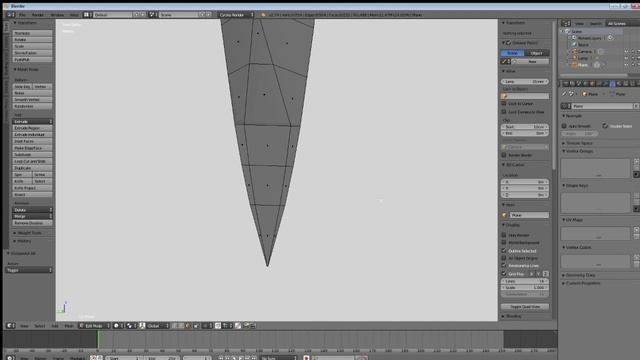Select the active object data properties tab icon
This screenshot has height=360, width=640.
pos(612,84)
